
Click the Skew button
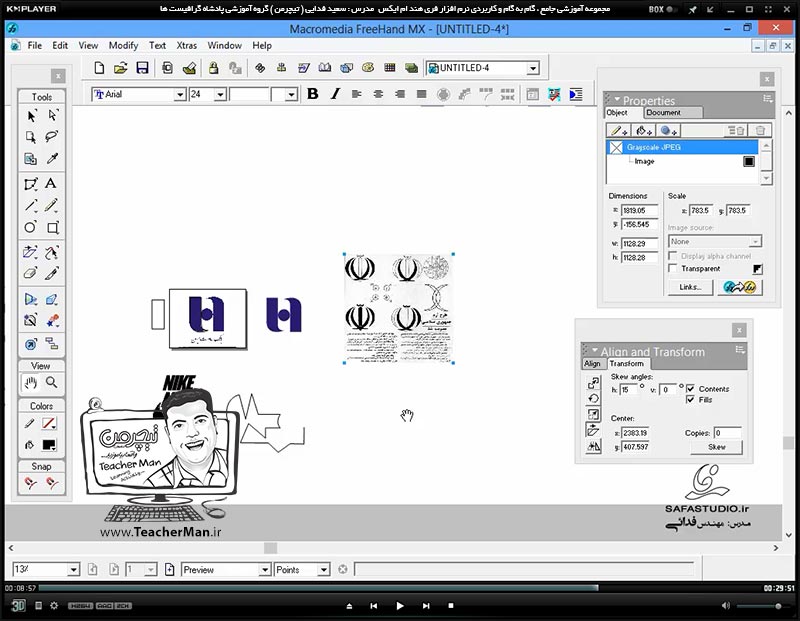coord(716,447)
